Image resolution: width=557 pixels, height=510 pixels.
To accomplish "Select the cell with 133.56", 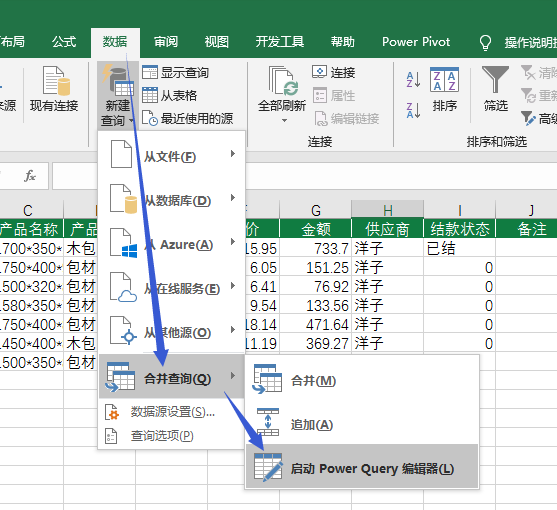I will (x=315, y=305).
